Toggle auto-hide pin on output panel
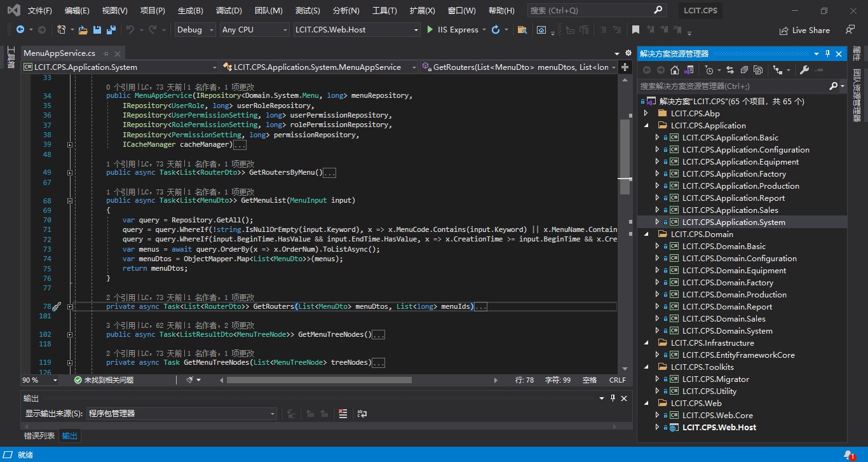The image size is (868, 462). pyautogui.click(x=613, y=398)
